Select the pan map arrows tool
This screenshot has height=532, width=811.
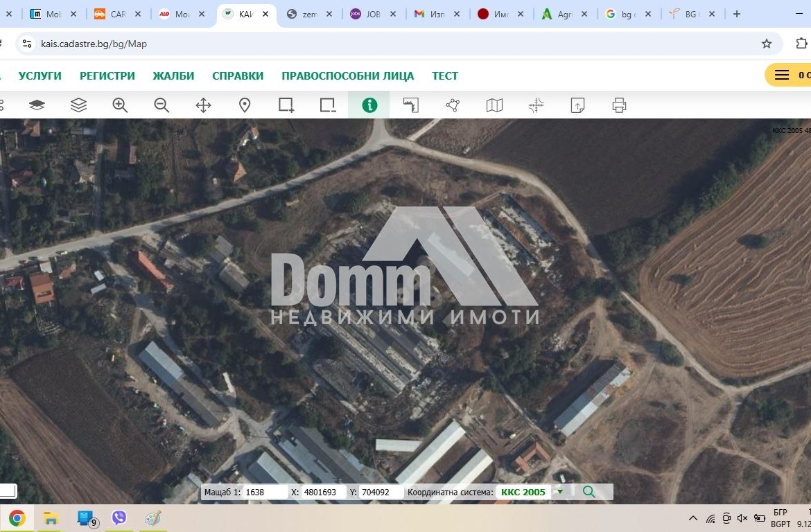click(203, 105)
